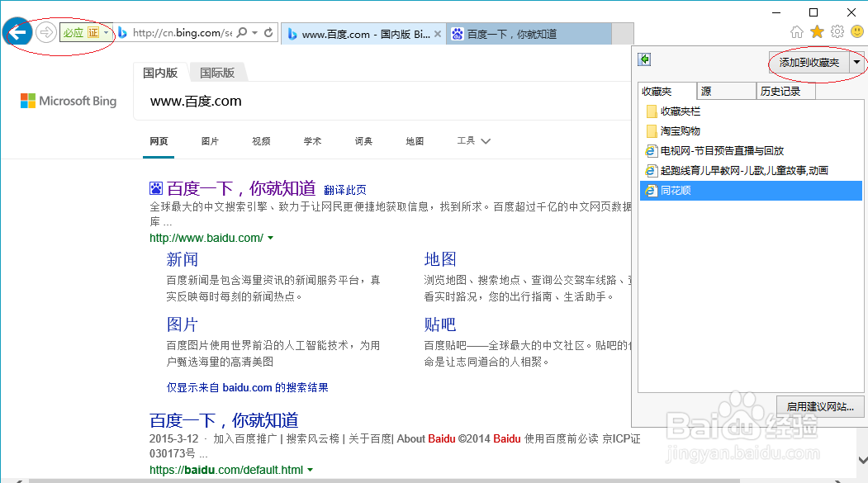Expand the 添加到收藏夹 dropdown arrow
The width and height of the screenshot is (868, 483).
tap(857, 63)
